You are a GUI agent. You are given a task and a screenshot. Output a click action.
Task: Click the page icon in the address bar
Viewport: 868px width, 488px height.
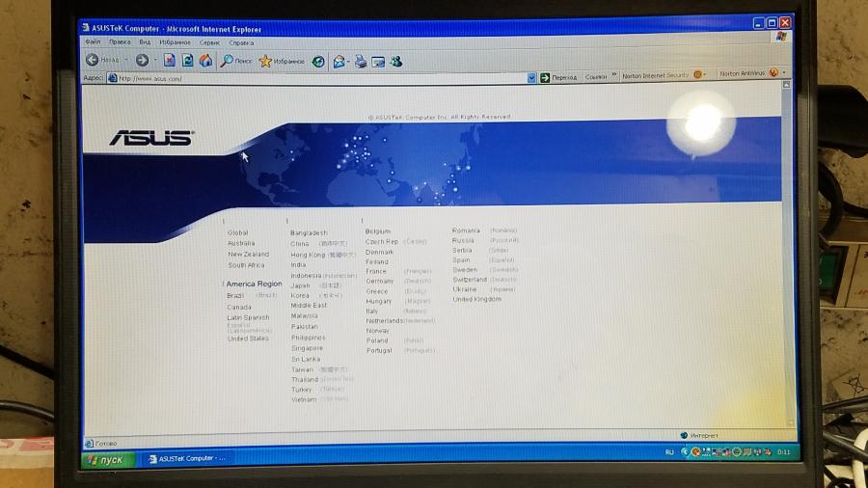[x=113, y=78]
